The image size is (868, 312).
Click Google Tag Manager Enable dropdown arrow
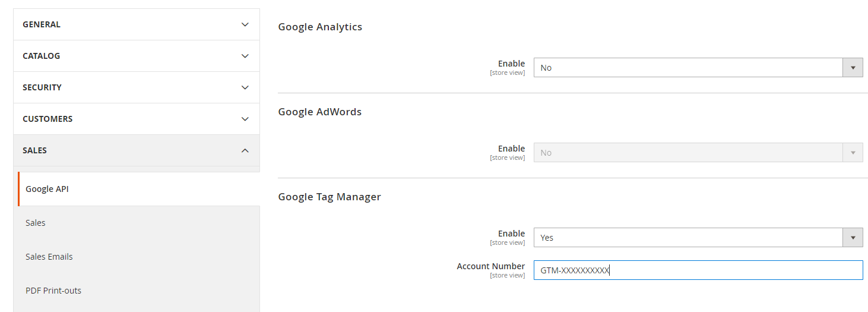point(853,238)
